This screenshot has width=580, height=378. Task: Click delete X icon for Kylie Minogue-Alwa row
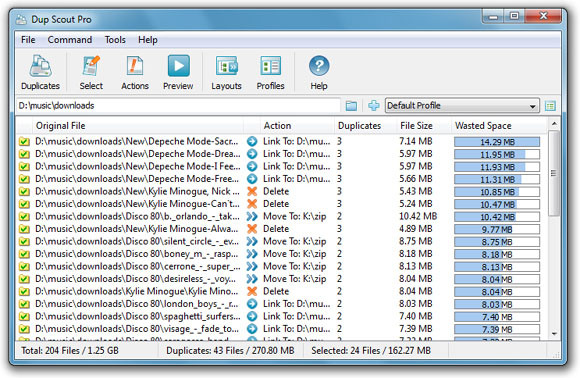click(252, 229)
